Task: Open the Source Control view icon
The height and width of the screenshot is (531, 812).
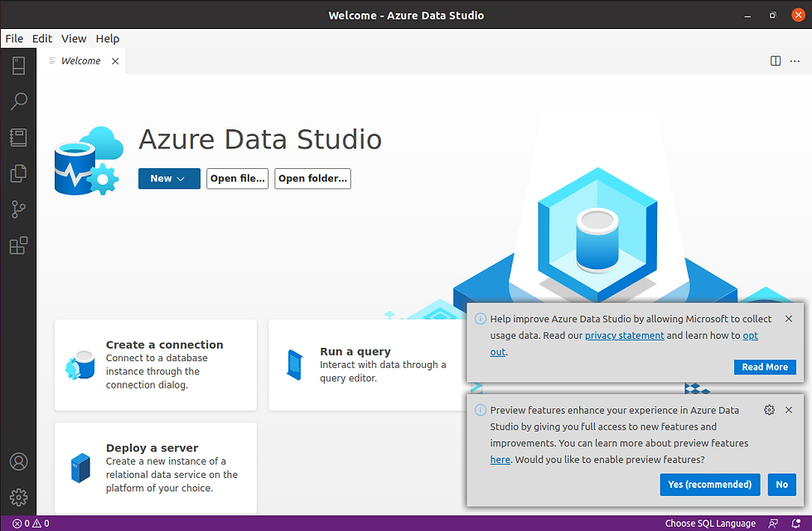Action: pos(18,210)
